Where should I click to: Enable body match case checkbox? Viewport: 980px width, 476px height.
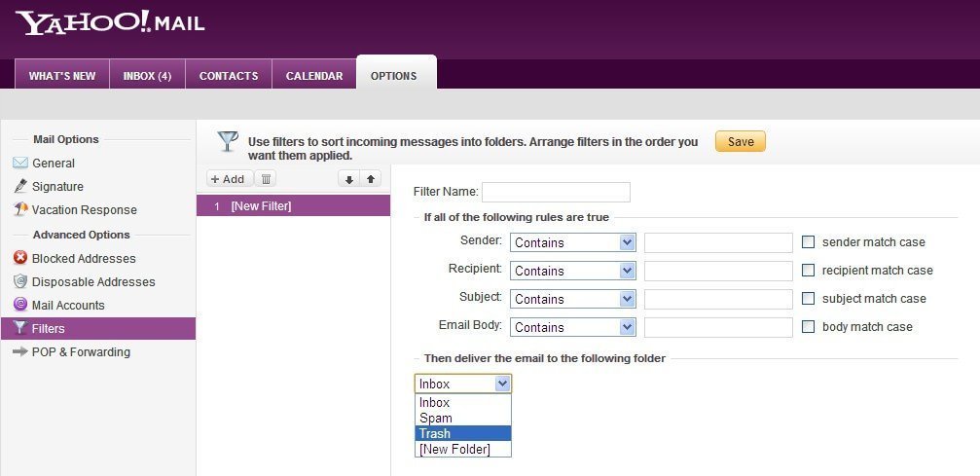tap(808, 326)
